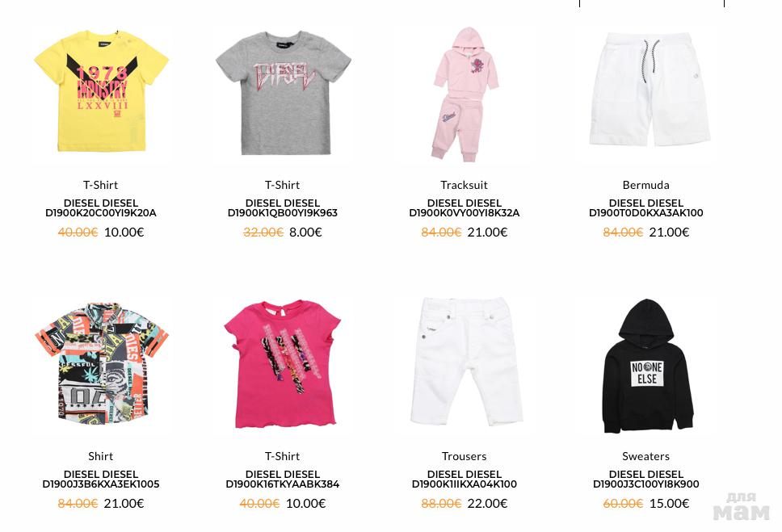View the pink hooded tracksuit photo
782x532 pixels.
[x=465, y=94]
